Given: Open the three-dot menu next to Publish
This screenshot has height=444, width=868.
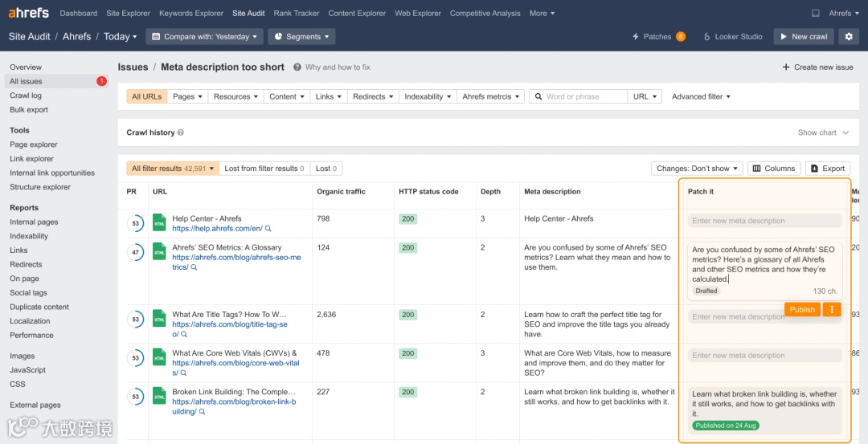Looking at the screenshot, I should [832, 310].
